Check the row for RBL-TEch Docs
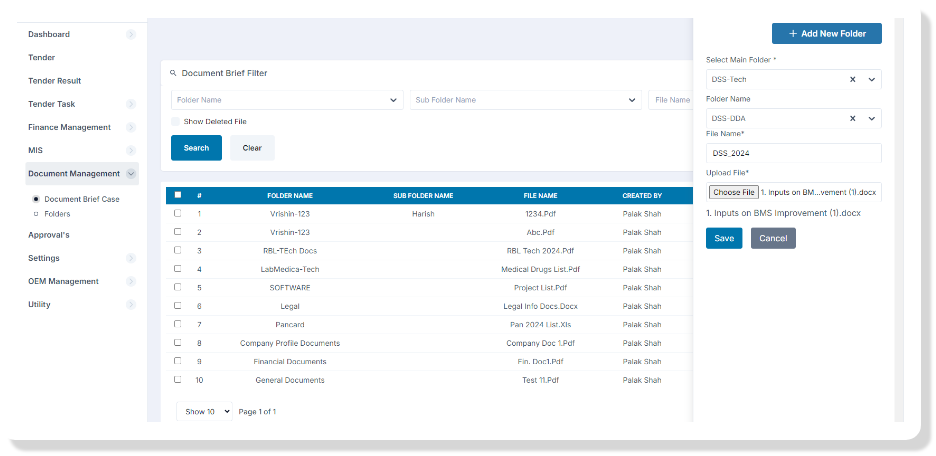 (178, 250)
